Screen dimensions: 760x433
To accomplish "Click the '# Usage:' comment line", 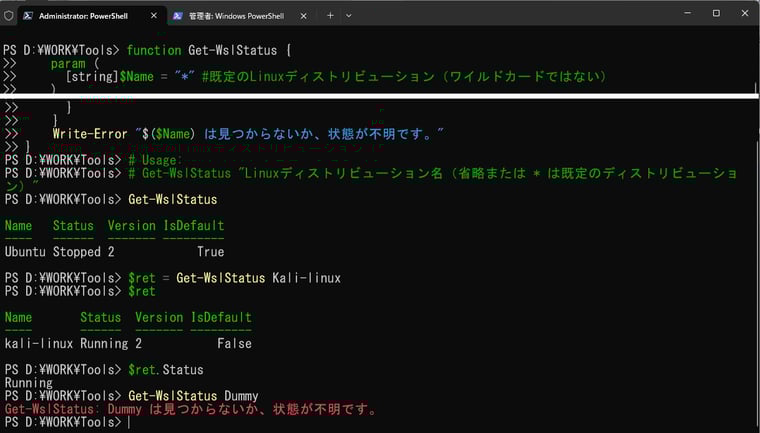I will click(x=155, y=160).
